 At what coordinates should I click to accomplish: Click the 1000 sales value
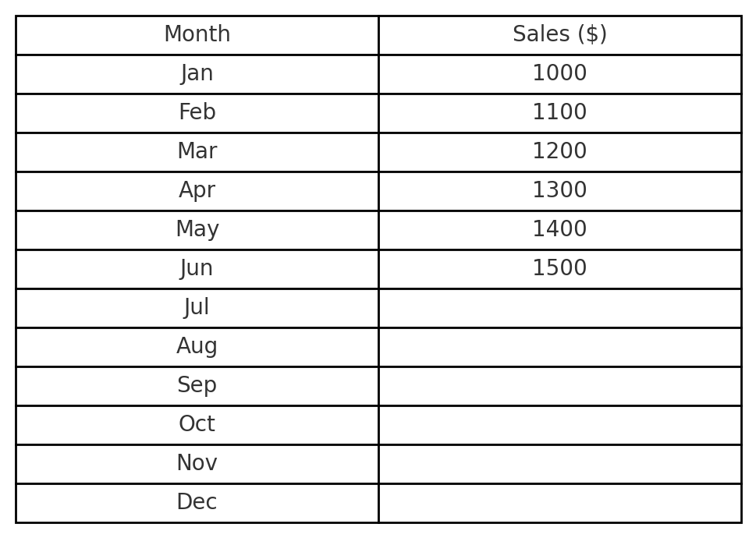click(x=559, y=74)
